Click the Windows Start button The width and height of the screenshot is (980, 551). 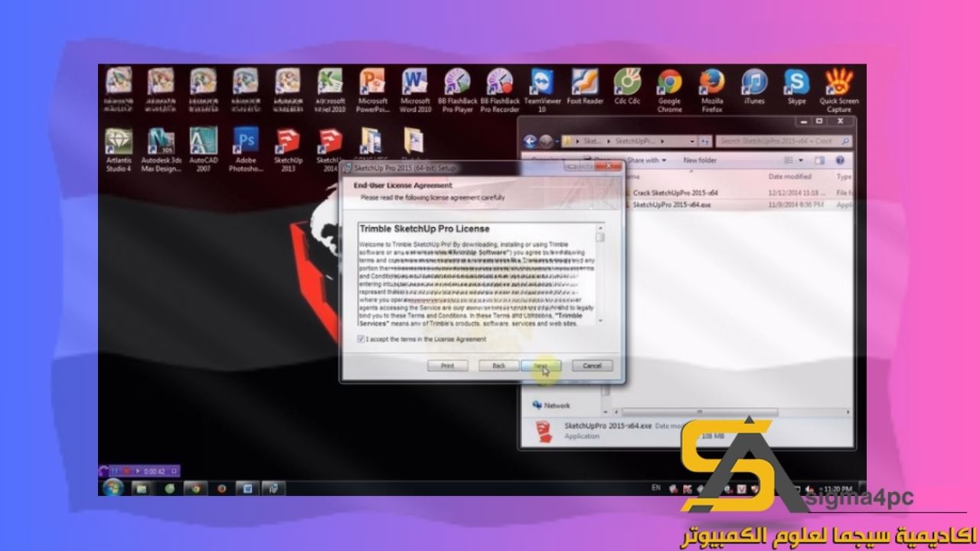coord(113,487)
